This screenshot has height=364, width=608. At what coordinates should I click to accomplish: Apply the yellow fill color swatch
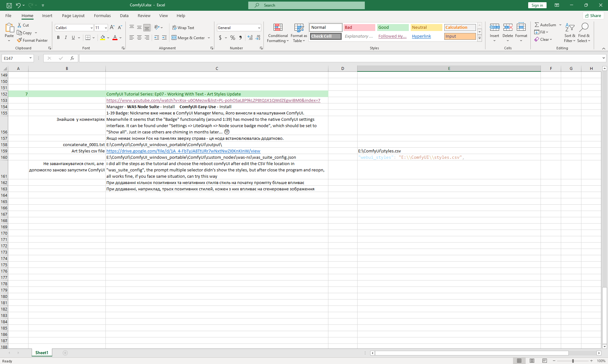102,38
